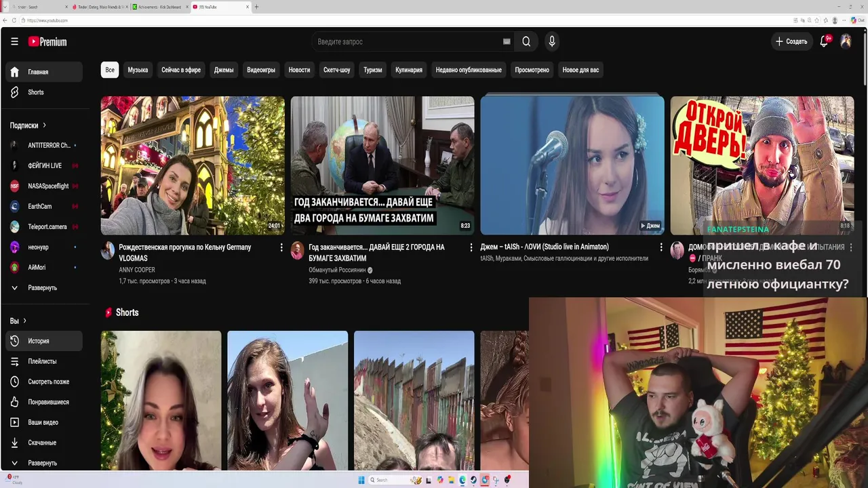The image size is (868, 488).
Task: Open the Год заканчивается video thumbnail
Action: tap(382, 165)
